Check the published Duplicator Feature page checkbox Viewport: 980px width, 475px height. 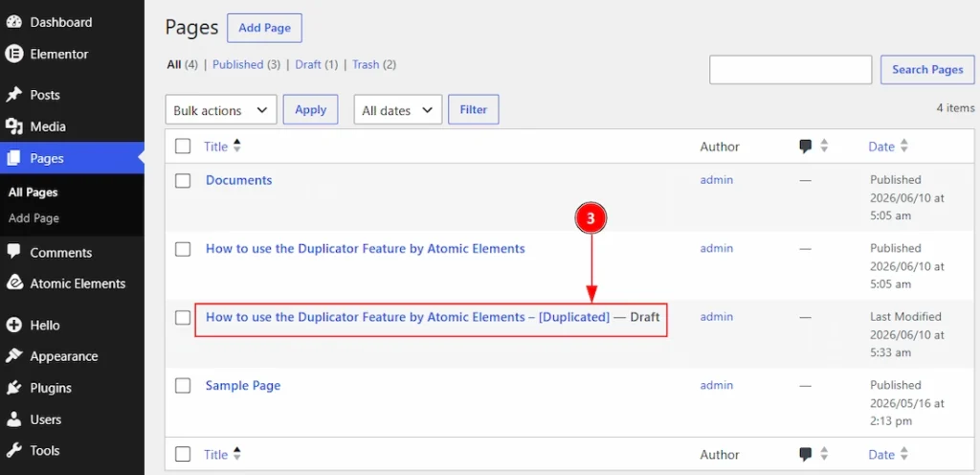[183, 249]
